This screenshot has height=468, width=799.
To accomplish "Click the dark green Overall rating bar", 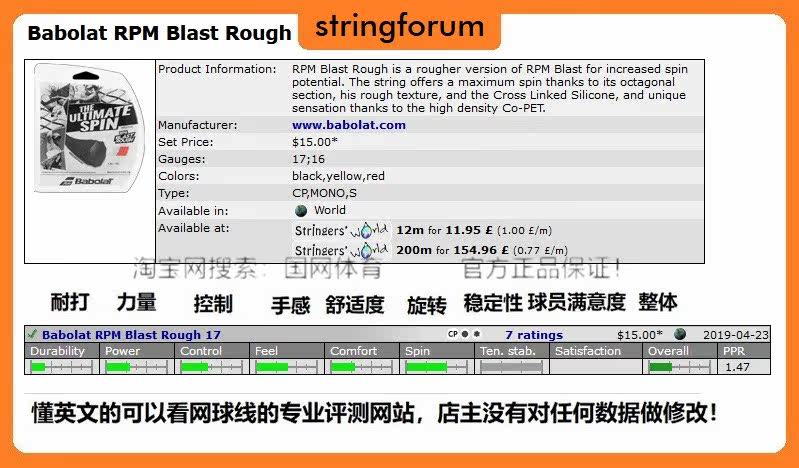I will [x=679, y=367].
